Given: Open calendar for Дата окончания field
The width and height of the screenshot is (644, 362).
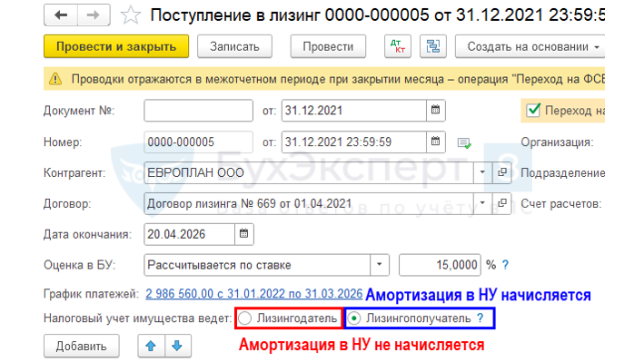Looking at the screenshot, I should click(x=244, y=234).
